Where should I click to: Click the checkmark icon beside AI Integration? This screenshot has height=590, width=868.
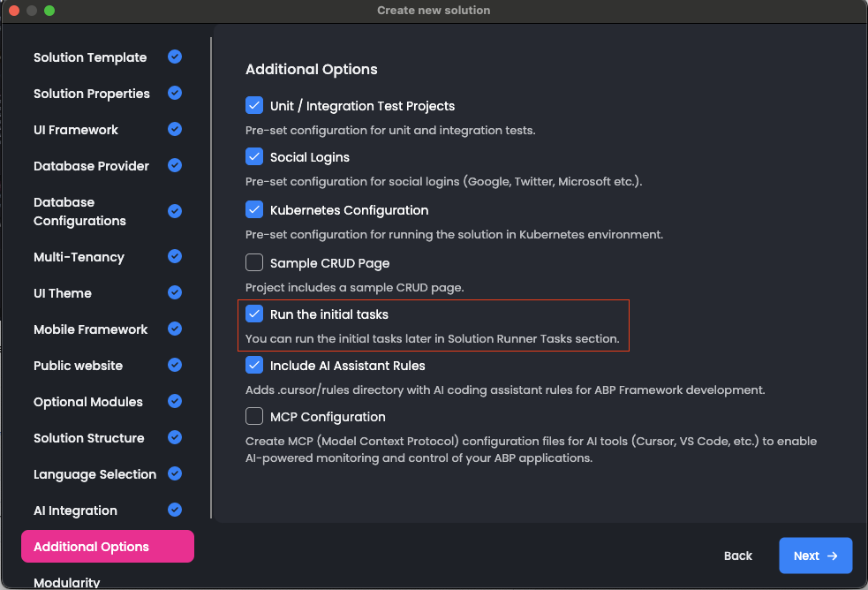click(x=175, y=510)
